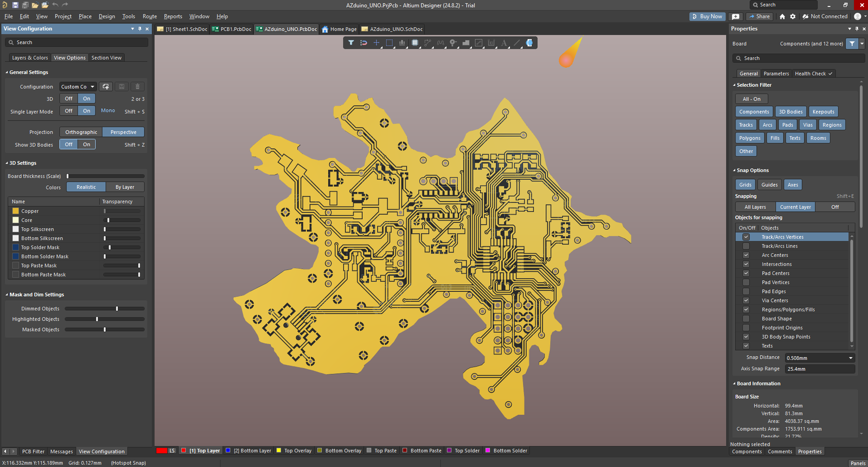Enable the Board Shape snapping checkbox
Viewport: 868px width, 467px height.
[x=746, y=319]
